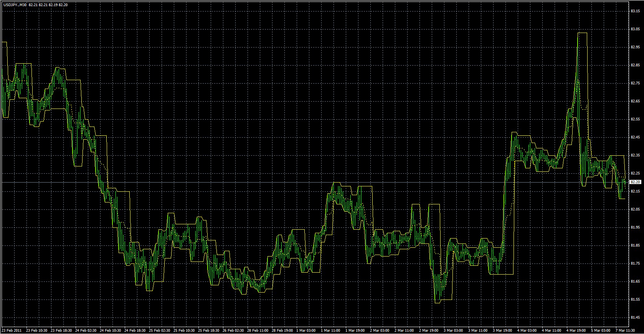Image resolution: width=644 pixels, height=334 pixels.
Task: Select the 24 Feb 10:30 time label
Action: [110, 330]
